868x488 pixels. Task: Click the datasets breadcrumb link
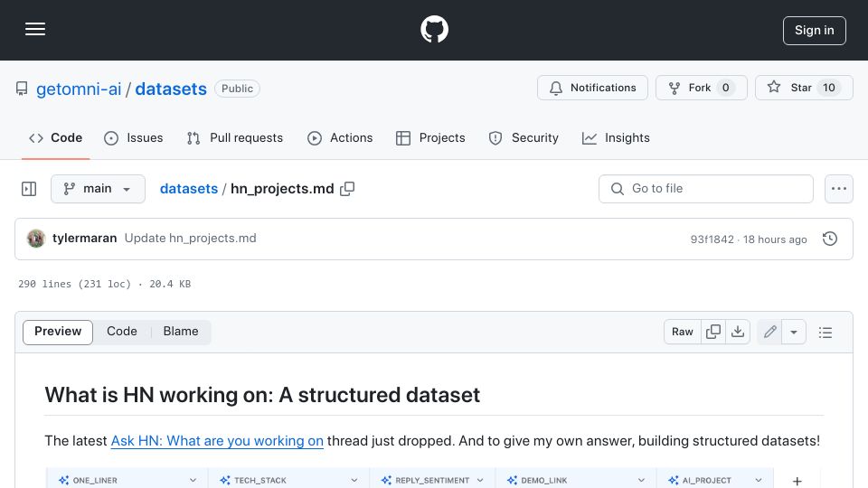point(189,189)
